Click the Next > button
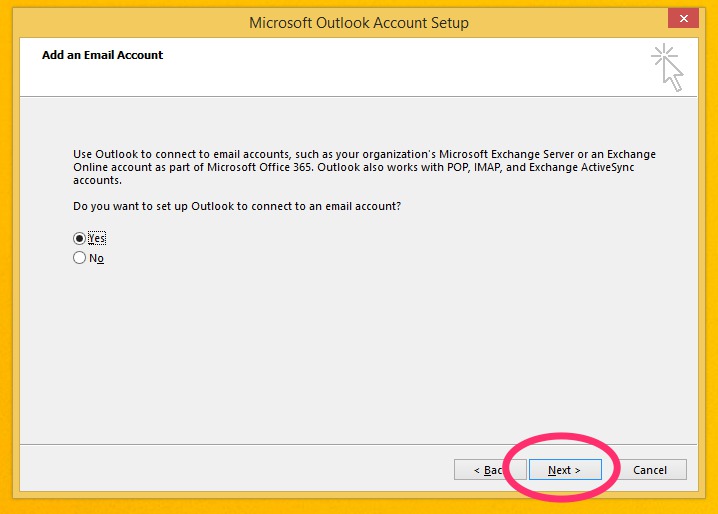718x514 pixels. tap(565, 470)
